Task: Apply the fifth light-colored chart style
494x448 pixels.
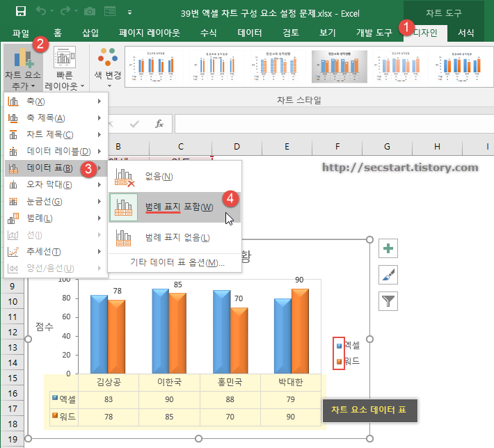Action: pyautogui.click(x=401, y=67)
